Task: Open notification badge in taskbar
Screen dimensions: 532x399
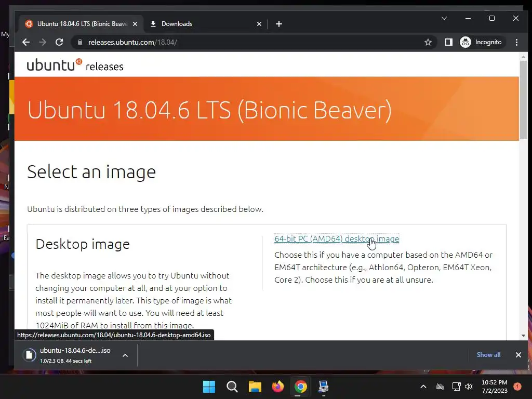Action: tap(517, 387)
